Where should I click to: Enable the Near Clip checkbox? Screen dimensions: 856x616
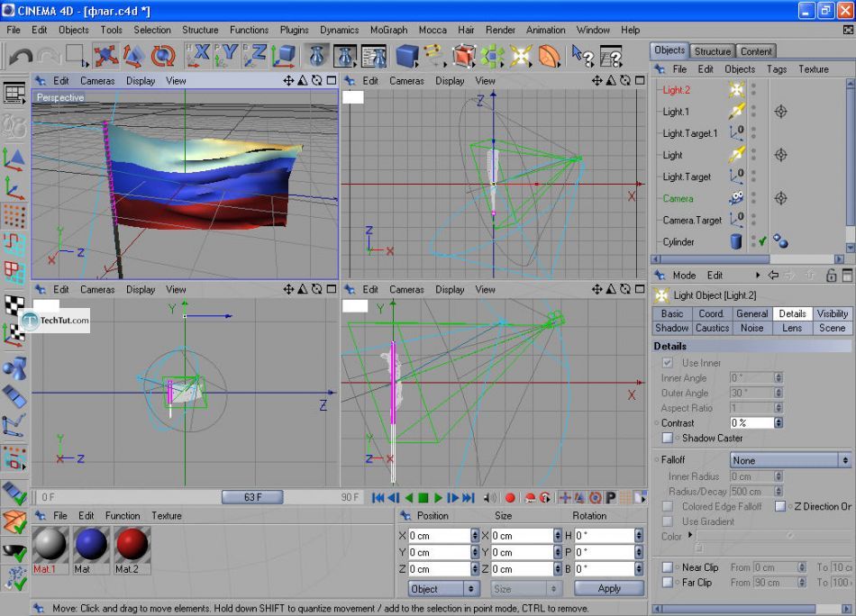point(667,567)
